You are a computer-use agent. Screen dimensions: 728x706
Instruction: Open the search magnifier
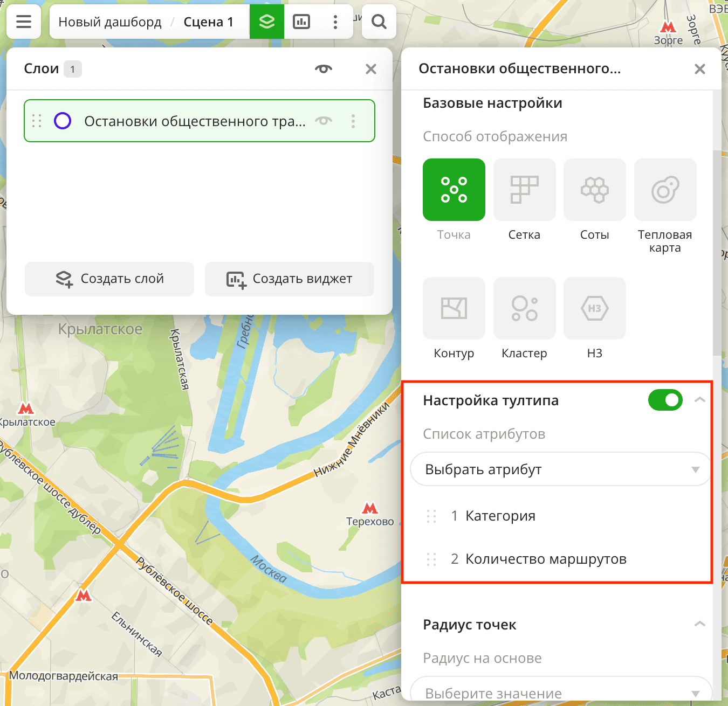pos(379,22)
